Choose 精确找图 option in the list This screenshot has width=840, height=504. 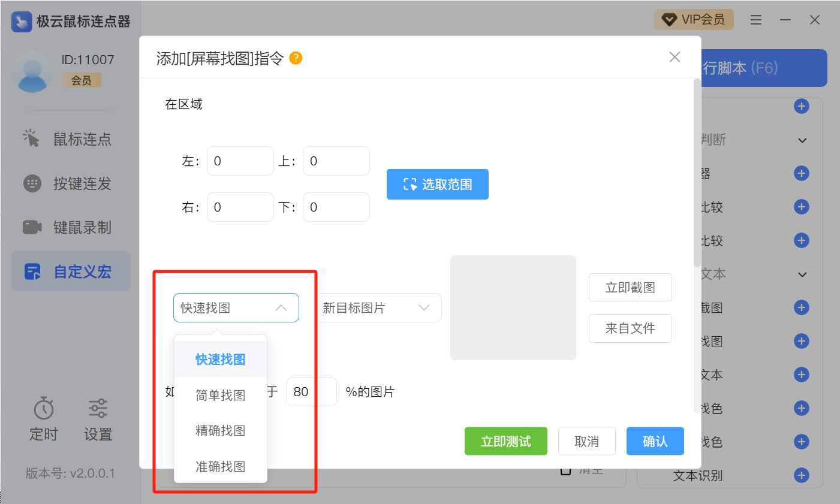click(x=220, y=430)
